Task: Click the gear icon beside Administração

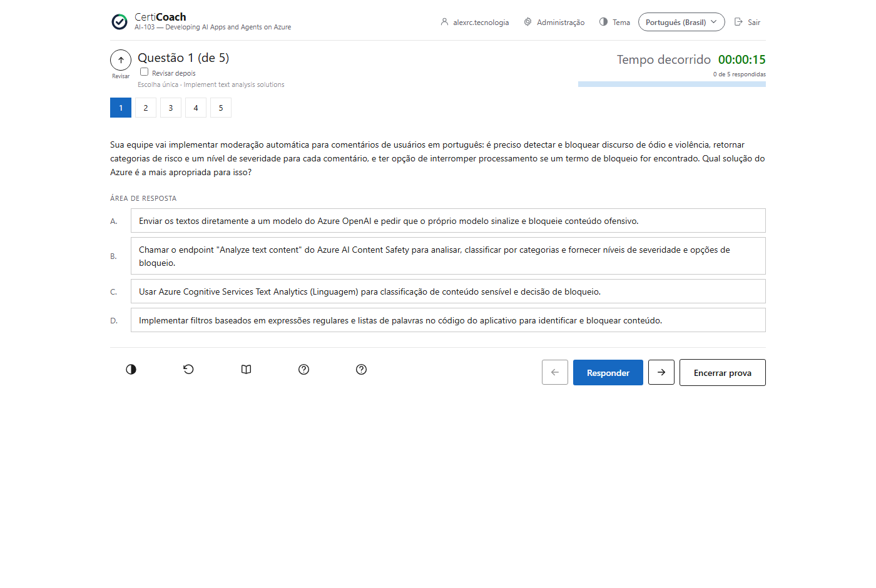Action: point(528,22)
